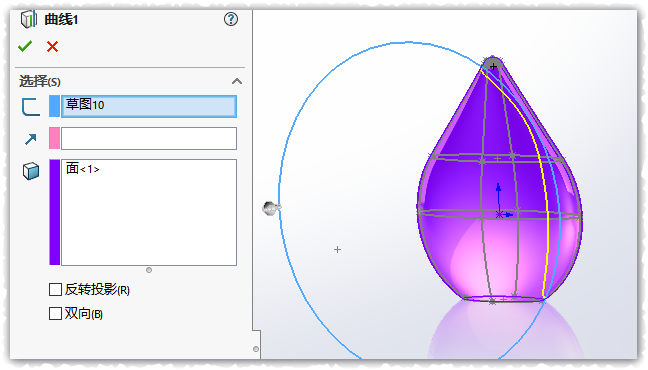This screenshot has height=370, width=648.
Task: Click the purple faces color swatch
Action: [x=55, y=212]
